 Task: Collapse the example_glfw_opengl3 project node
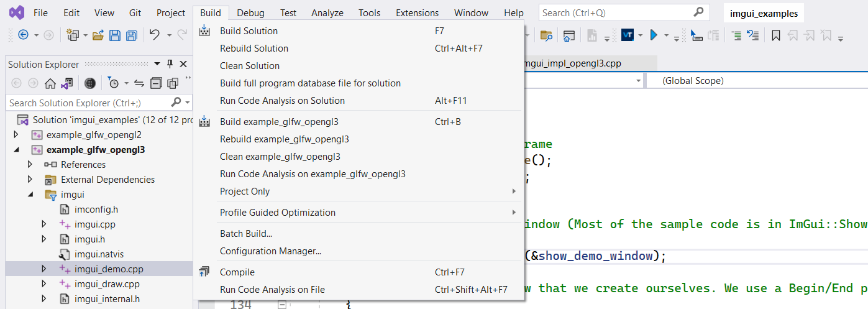click(17, 150)
